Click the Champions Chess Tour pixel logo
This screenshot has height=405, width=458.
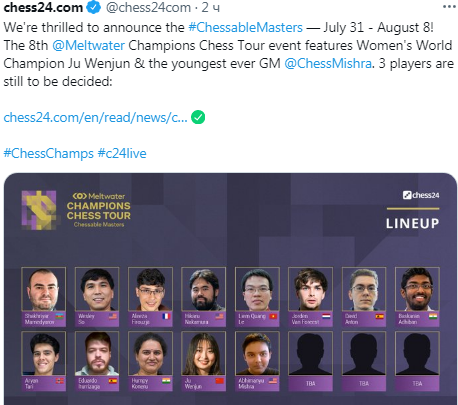39,210
